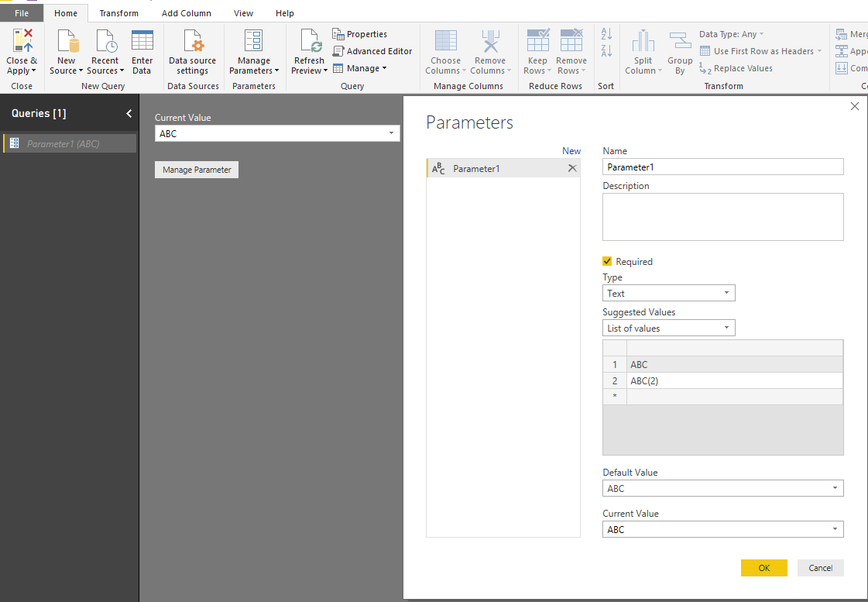
Task: Open the New Source icon
Action: [67, 41]
